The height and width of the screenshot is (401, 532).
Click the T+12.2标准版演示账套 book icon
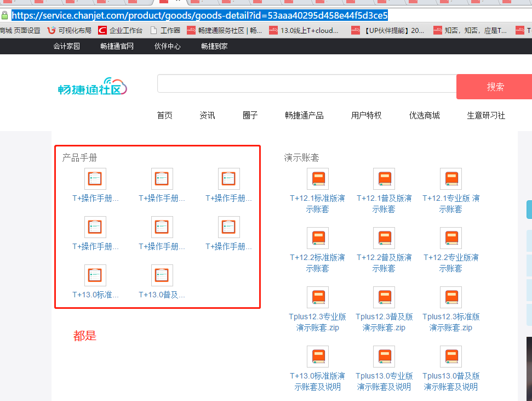coord(318,238)
